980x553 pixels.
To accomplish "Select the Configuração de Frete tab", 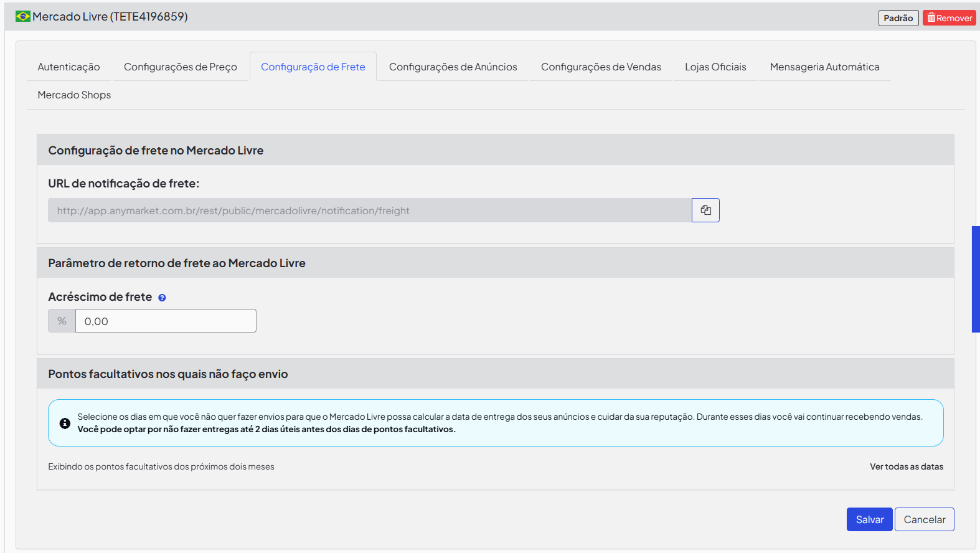I will [313, 67].
